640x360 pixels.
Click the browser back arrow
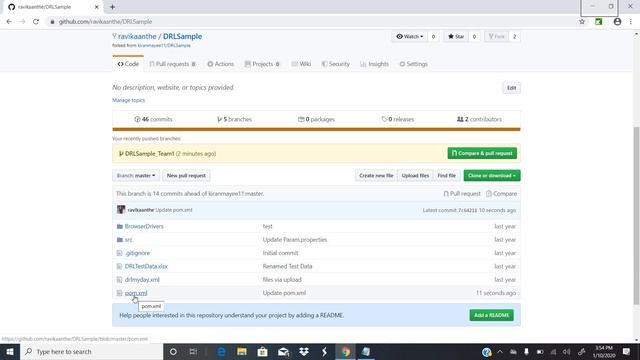(9, 22)
